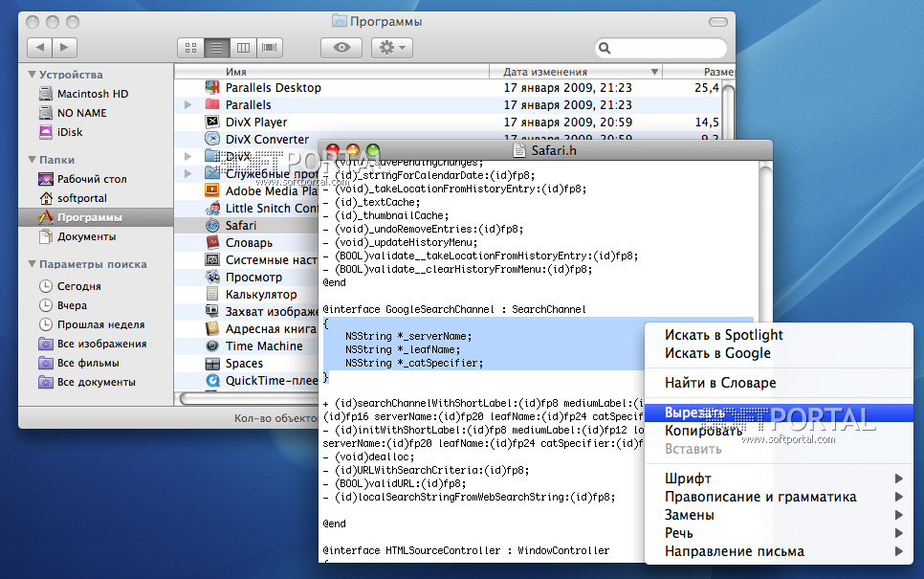Select Spaces application row
924x579 pixels.
(247, 364)
